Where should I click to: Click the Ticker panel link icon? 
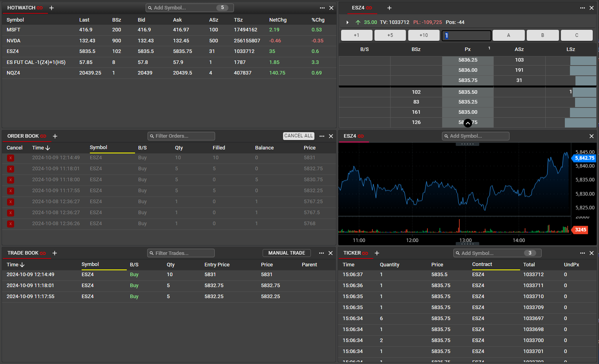tap(365, 253)
